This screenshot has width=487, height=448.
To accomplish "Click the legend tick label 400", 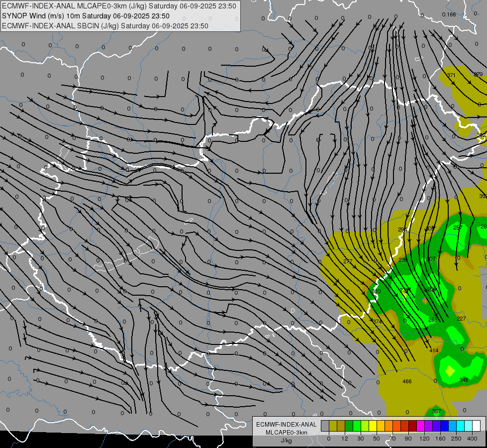I will tap(472, 439).
